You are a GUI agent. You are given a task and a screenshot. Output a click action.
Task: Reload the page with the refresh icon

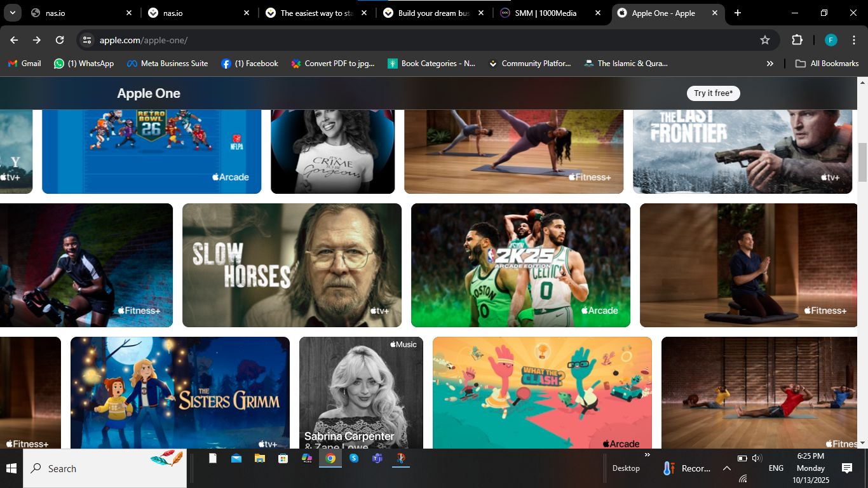coord(60,40)
